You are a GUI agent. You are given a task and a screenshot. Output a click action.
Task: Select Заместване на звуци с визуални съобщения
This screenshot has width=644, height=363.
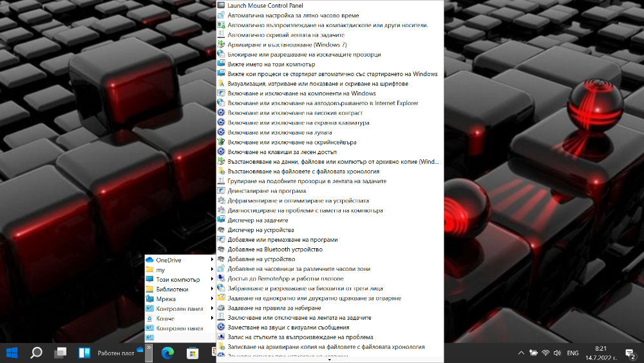(x=330, y=328)
